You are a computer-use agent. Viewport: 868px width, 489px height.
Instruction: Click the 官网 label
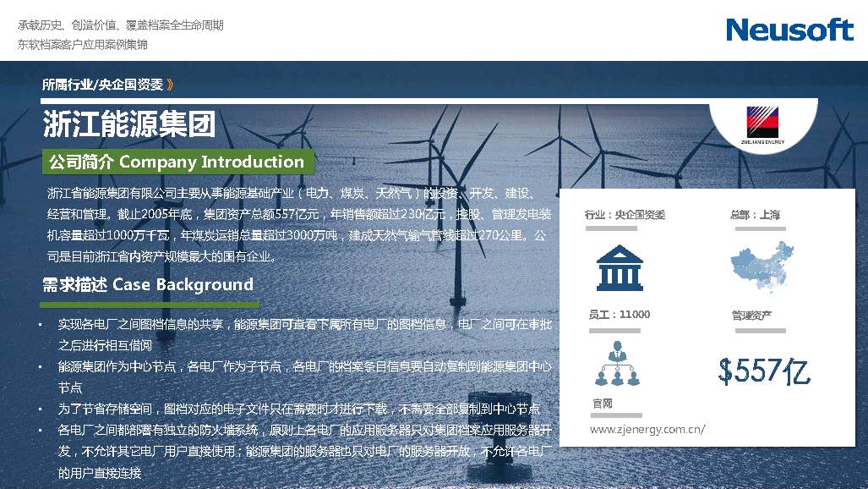(603, 404)
